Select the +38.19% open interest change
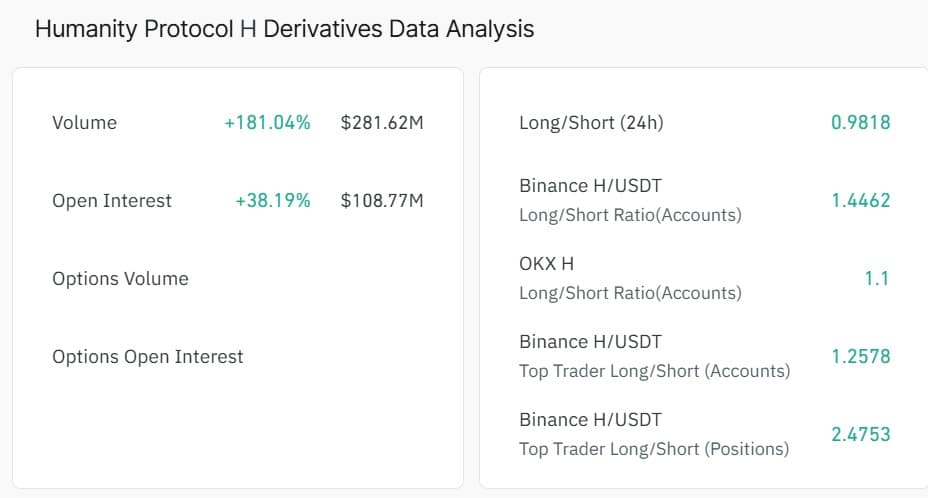Image resolution: width=928 pixels, height=498 pixels. click(273, 201)
